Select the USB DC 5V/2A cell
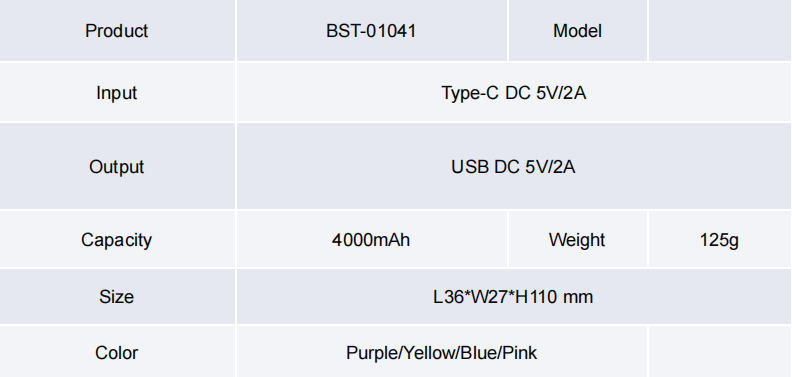The image size is (792, 377). 514,166
